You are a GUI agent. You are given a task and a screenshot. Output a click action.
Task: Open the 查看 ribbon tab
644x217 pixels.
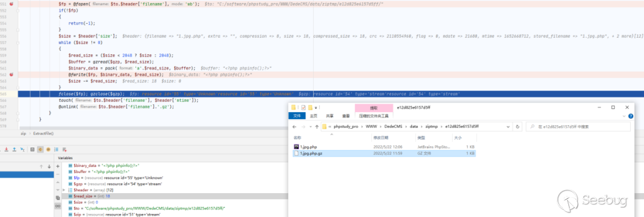click(x=346, y=116)
